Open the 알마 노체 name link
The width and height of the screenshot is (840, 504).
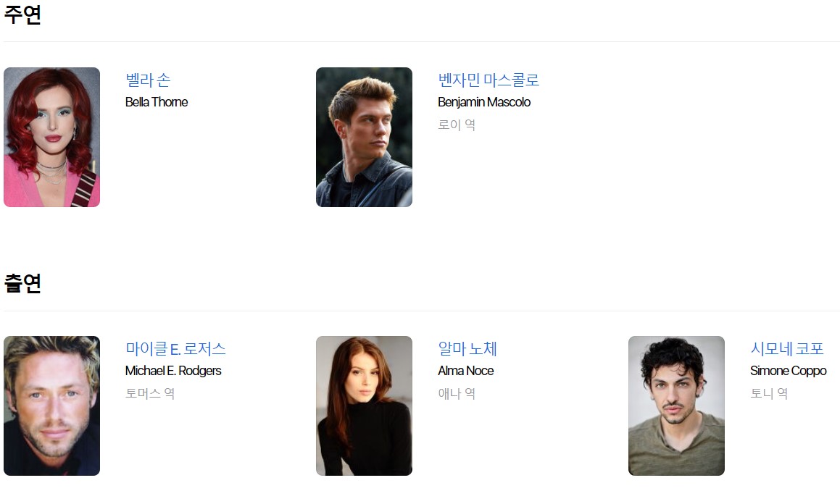pyautogui.click(x=467, y=349)
